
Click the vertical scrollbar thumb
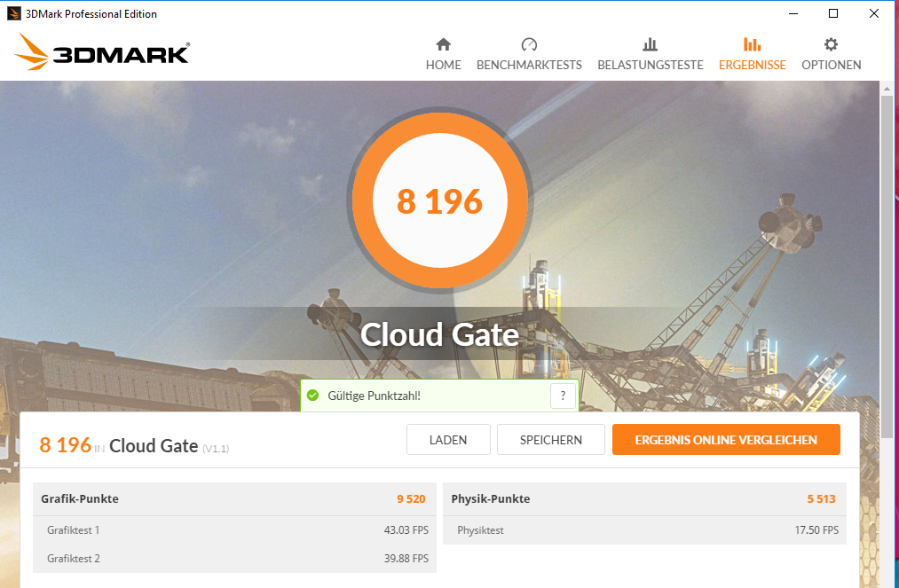887,267
